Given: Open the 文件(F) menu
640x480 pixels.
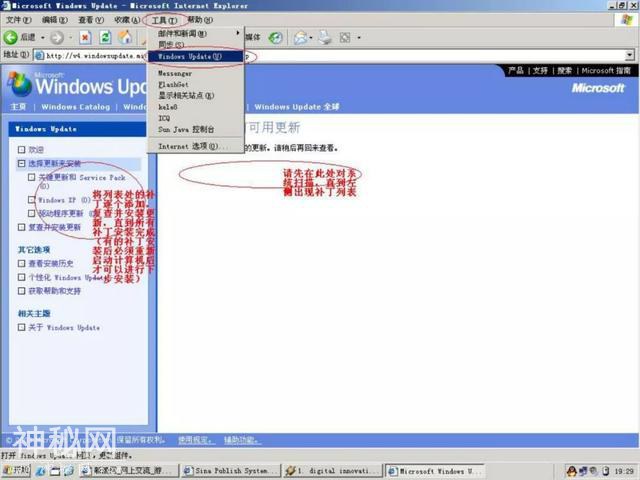Looking at the screenshot, I should point(19,20).
